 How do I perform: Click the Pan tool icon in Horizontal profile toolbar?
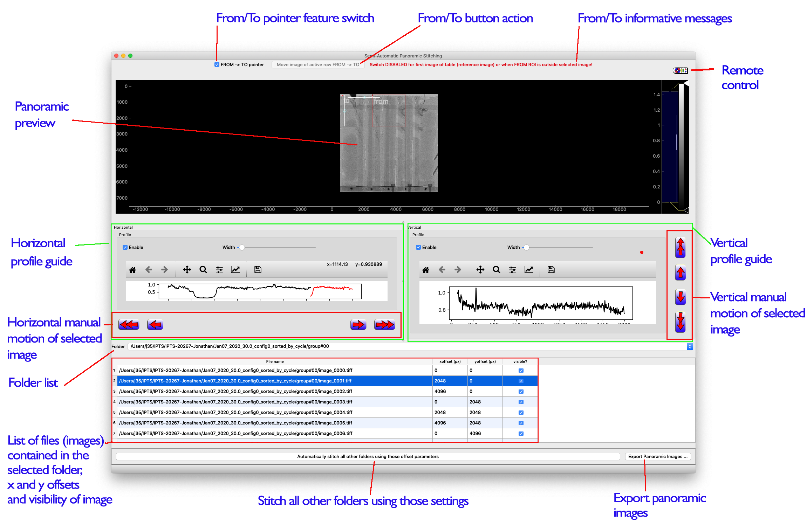click(187, 269)
